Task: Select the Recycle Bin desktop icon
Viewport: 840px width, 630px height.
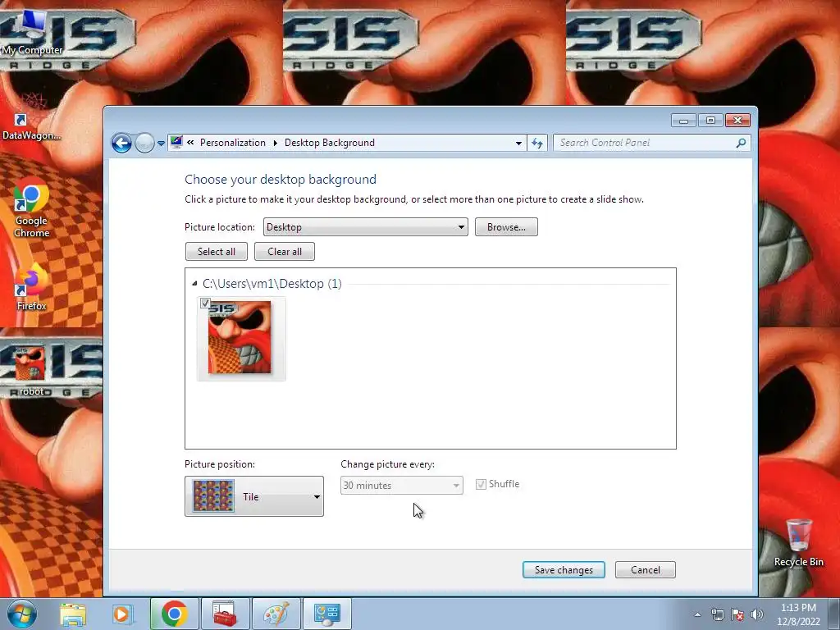Action: point(798,542)
